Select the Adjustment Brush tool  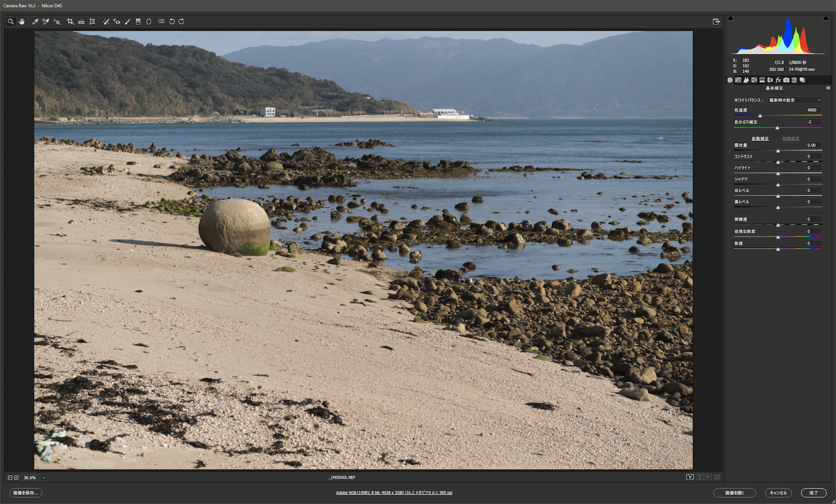[127, 21]
